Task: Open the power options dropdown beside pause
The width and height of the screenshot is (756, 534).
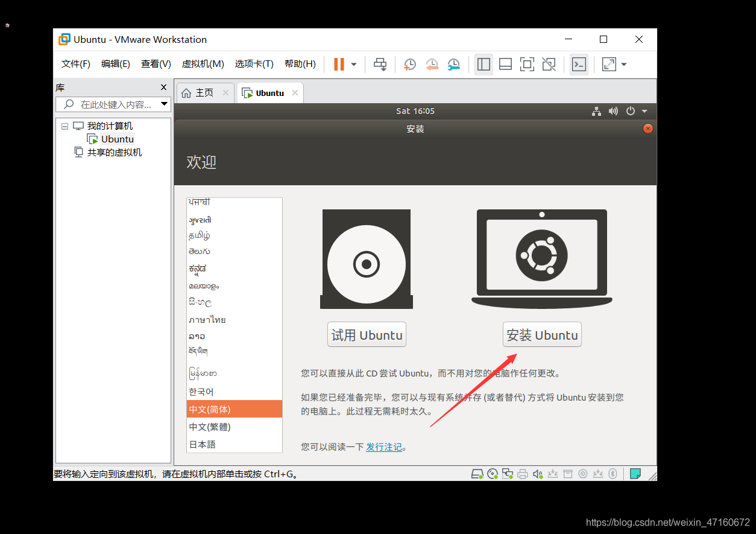Action: tap(354, 64)
